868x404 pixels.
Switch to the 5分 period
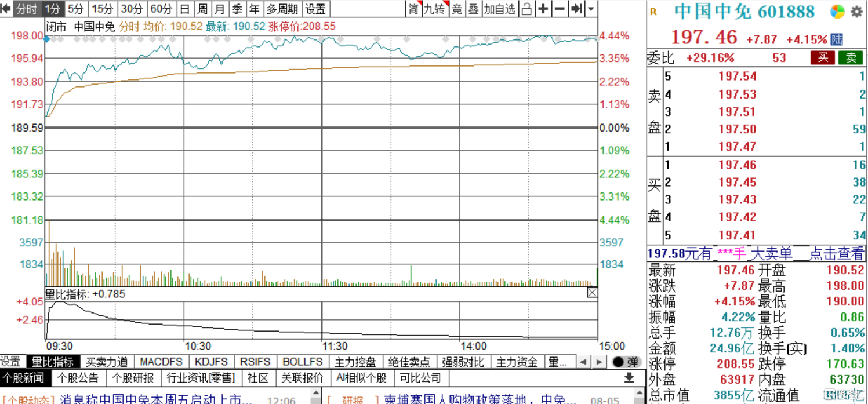coord(76,9)
